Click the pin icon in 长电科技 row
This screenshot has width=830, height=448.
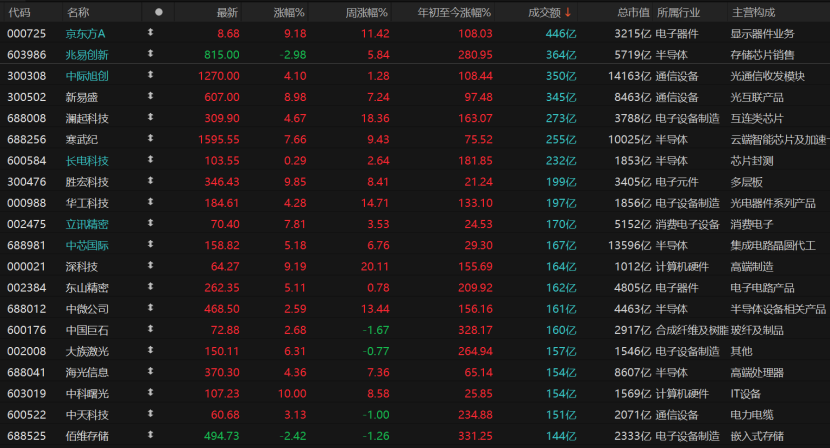pos(150,159)
